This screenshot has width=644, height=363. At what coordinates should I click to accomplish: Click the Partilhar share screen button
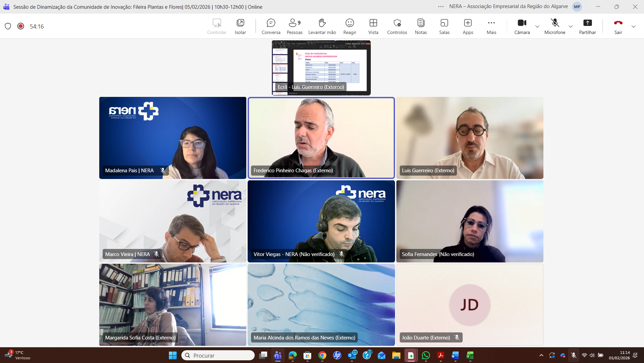587,26
